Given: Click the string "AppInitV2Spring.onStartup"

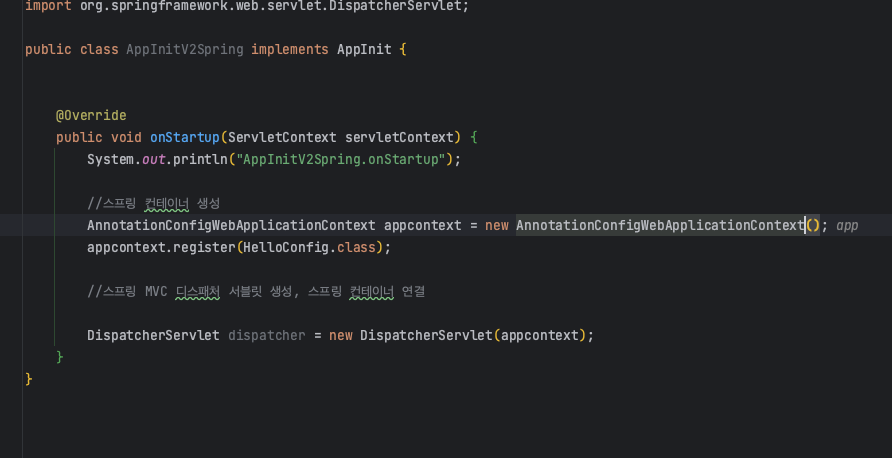Looking at the screenshot, I should pyautogui.click(x=341, y=159).
